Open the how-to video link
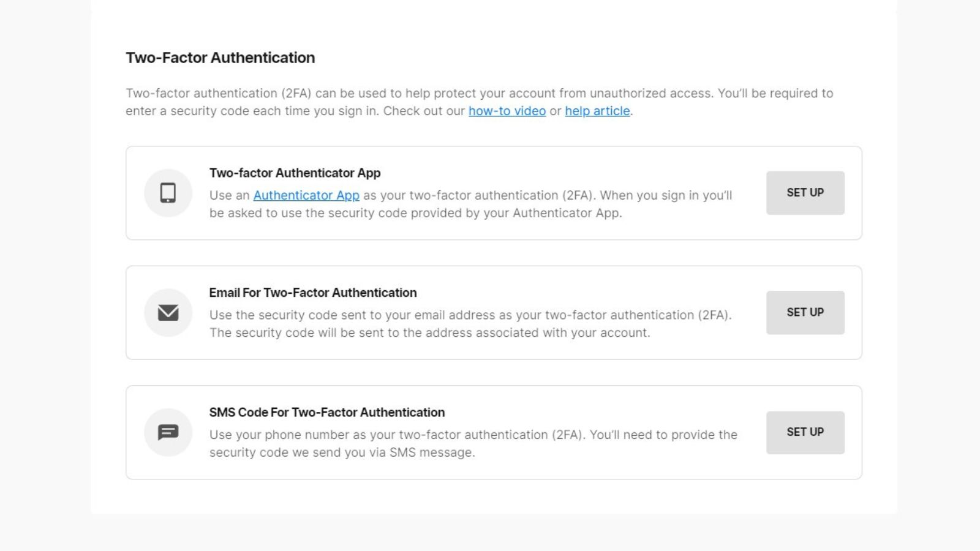This screenshot has width=980, height=551. [507, 111]
